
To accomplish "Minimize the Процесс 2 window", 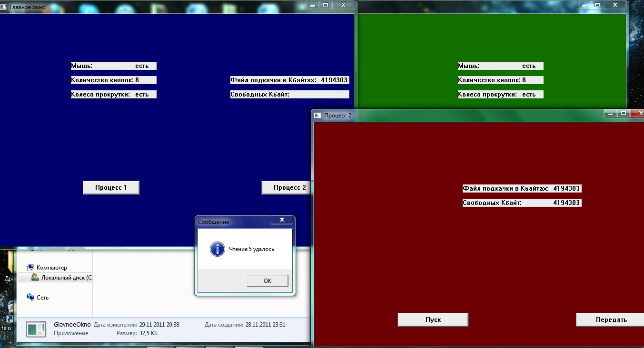I will tap(611, 114).
